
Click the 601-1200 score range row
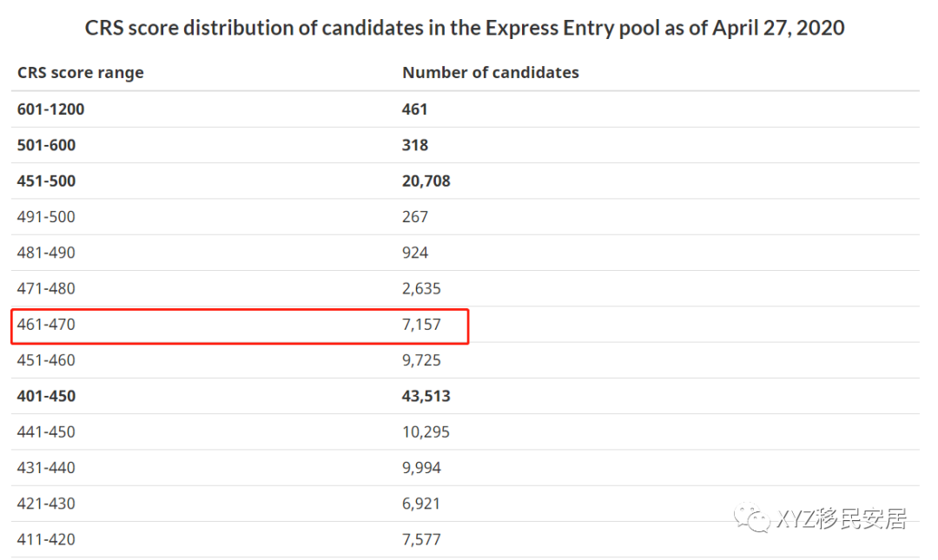click(51, 109)
